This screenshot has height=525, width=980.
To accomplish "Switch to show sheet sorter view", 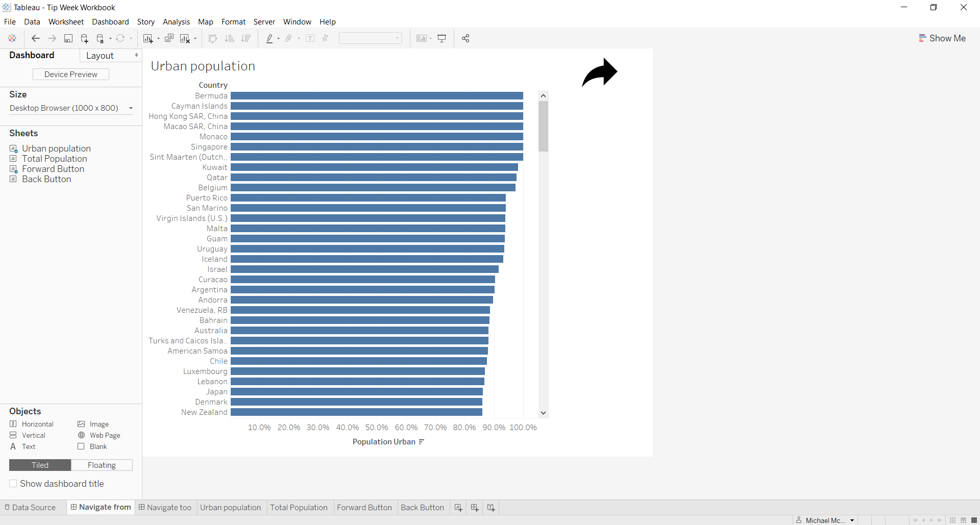I will point(952,520).
